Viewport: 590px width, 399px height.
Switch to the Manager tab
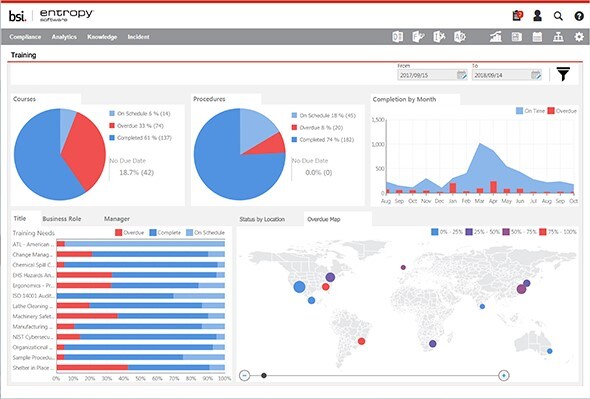117,219
